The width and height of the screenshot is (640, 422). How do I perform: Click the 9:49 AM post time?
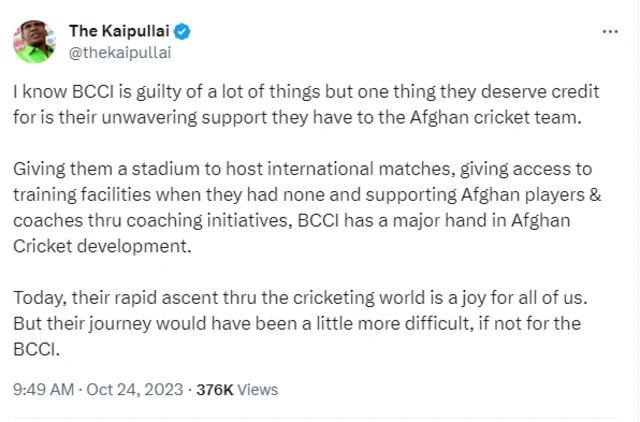click(x=42, y=389)
